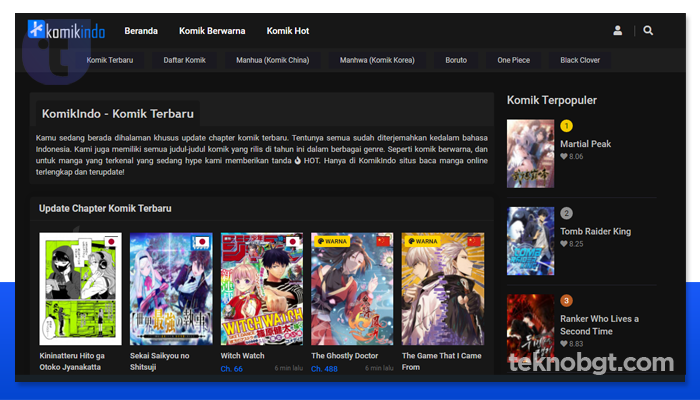Image resolution: width=700 pixels, height=400 pixels.
Task: Click 'KomikIndo - Komik Terbaru' heading
Action: (118, 114)
